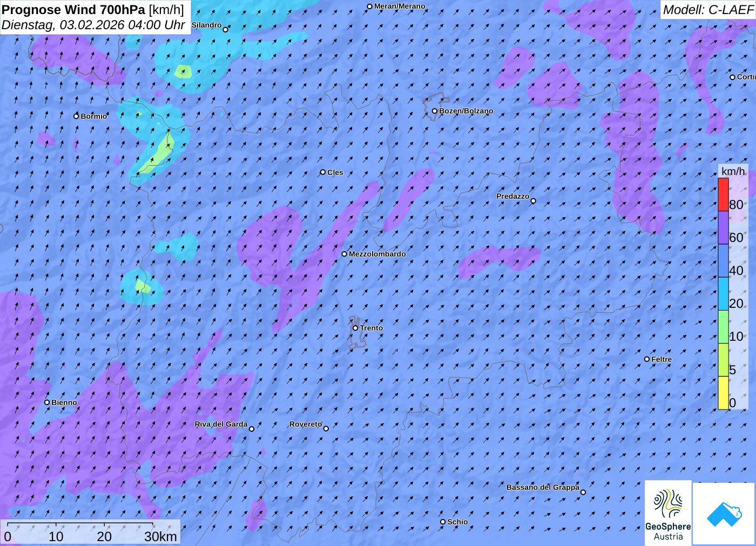Click the 30km scale bar label
756x546 pixels.
160,537
